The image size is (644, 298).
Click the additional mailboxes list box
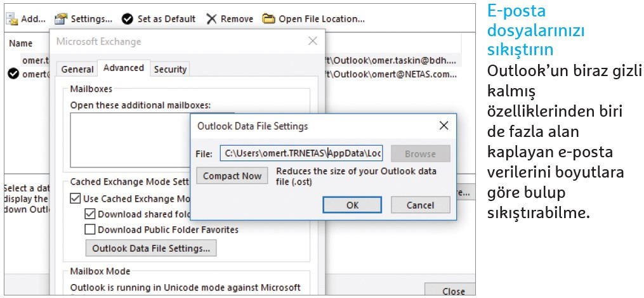pyautogui.click(x=130, y=140)
